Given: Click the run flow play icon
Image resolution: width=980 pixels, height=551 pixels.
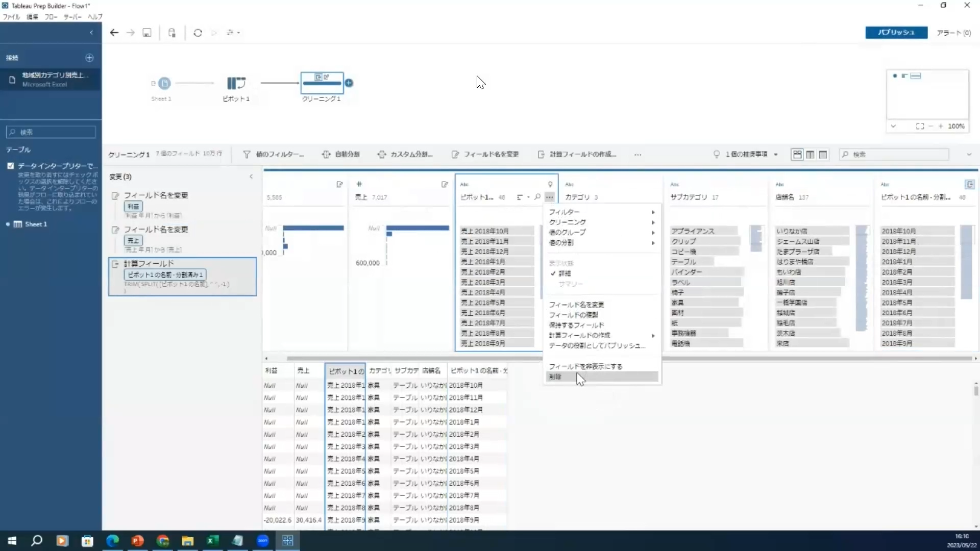Looking at the screenshot, I should [214, 33].
